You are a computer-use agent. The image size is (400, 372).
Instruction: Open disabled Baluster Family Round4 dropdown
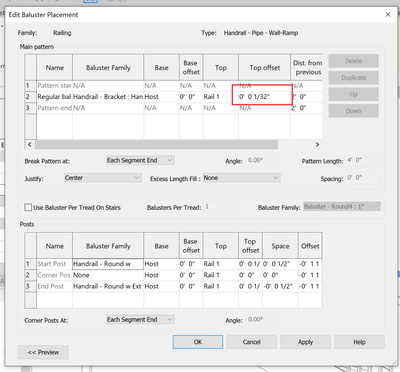click(342, 207)
